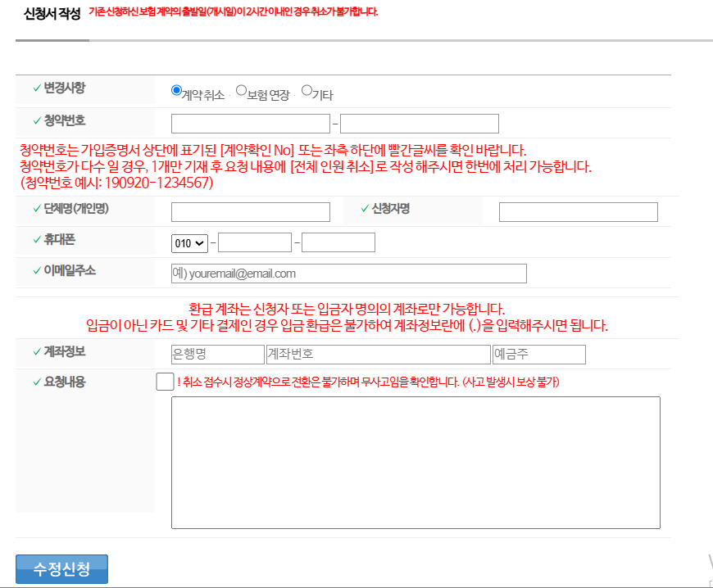The height and width of the screenshot is (588, 713).
Task: Click the first 청약번호 input field
Action: click(251, 124)
